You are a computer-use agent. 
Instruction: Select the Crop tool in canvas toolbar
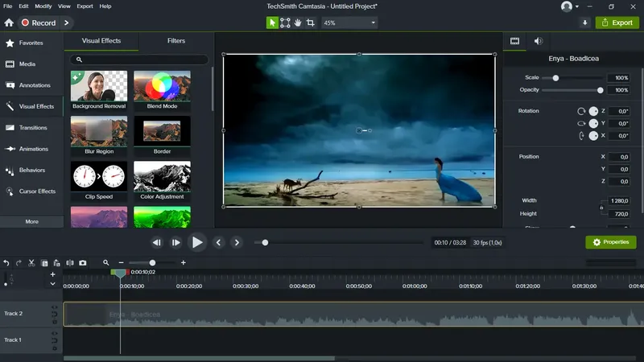tap(310, 23)
